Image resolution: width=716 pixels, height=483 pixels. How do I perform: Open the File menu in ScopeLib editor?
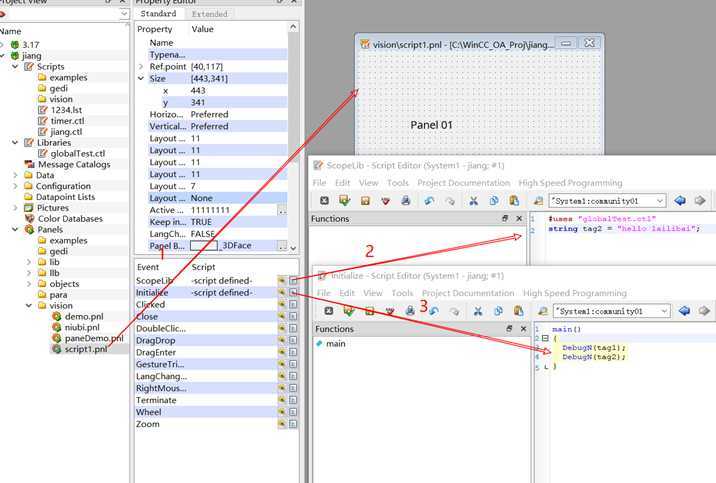coord(319,183)
